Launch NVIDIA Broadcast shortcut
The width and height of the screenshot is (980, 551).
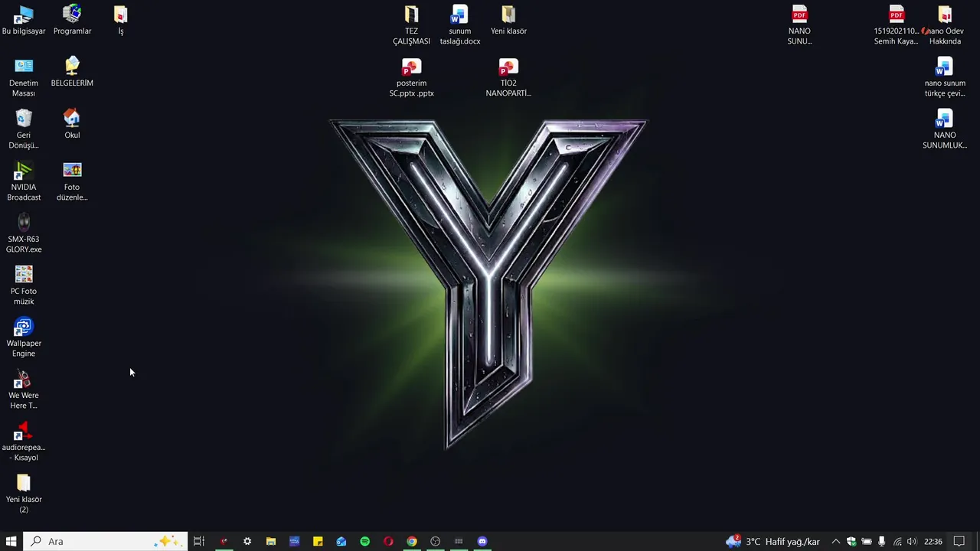24,181
